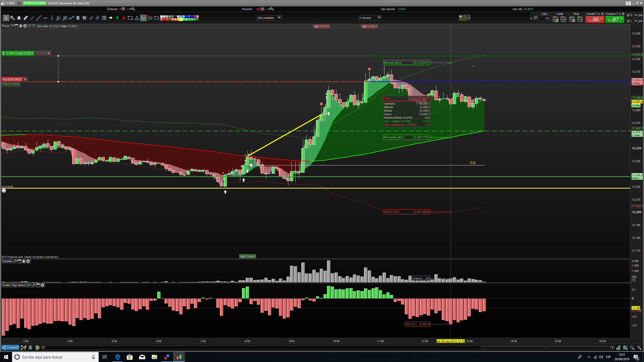Click the trash bin delete-objects icon
The width and height of the screenshot is (644, 362).
coord(78,18)
